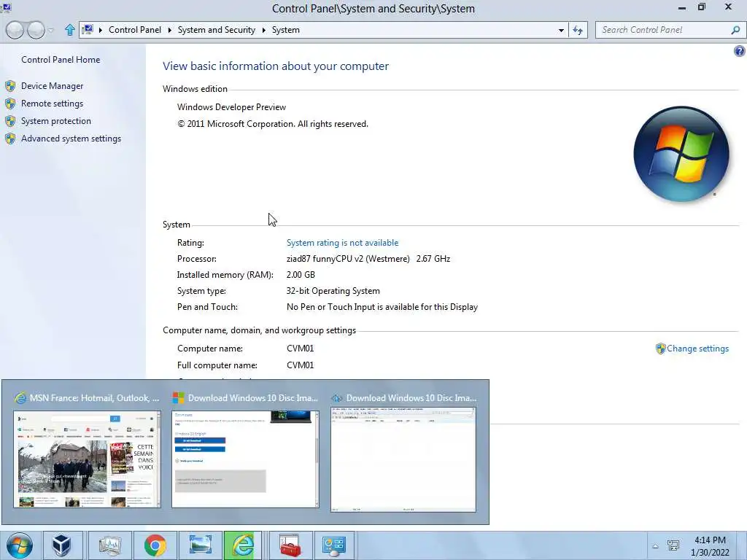Click shield icon beside Device Manager
Screen dimensions: 747x560
pos(10,86)
